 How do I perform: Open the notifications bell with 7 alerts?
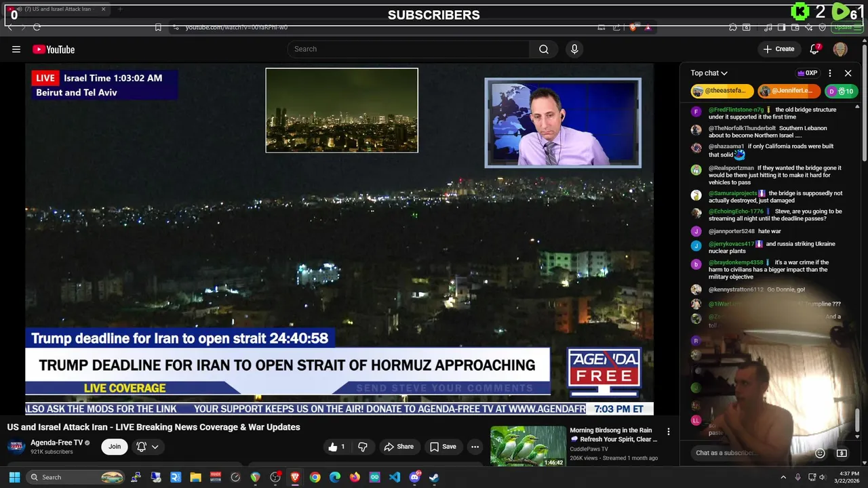coord(815,49)
